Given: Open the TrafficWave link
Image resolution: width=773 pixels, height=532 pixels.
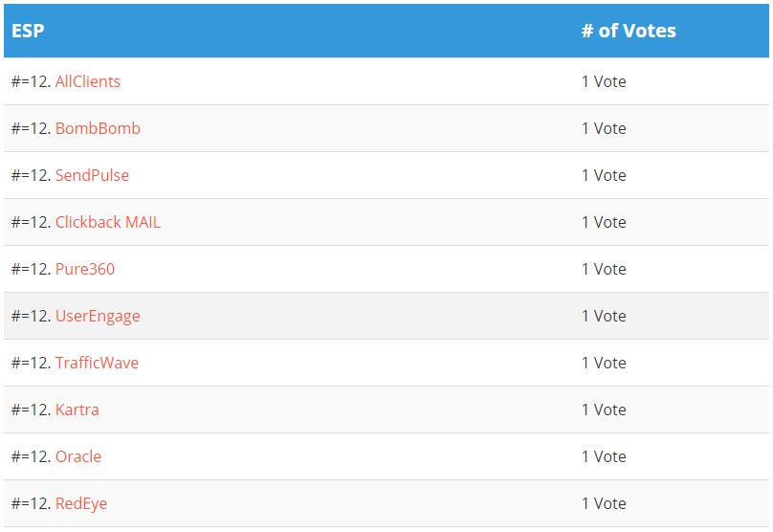Looking at the screenshot, I should (97, 363).
